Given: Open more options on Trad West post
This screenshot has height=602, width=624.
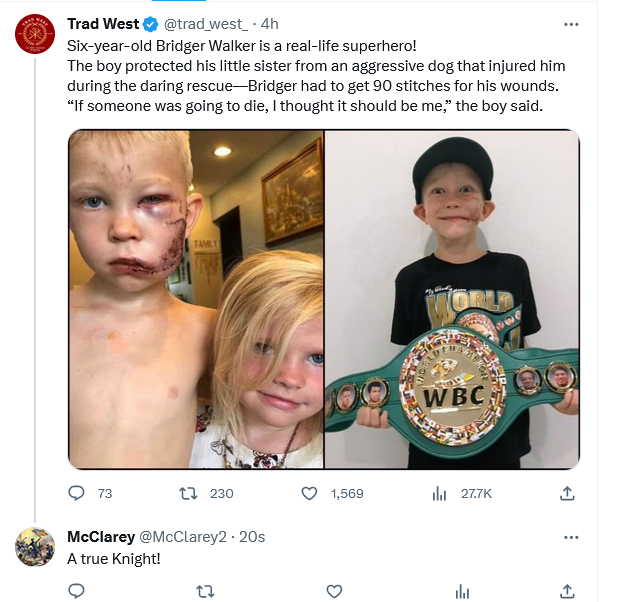Looking at the screenshot, I should (571, 24).
